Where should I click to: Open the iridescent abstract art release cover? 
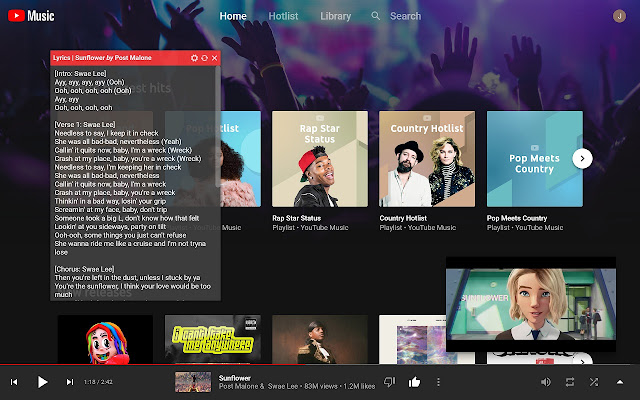click(x=412, y=339)
